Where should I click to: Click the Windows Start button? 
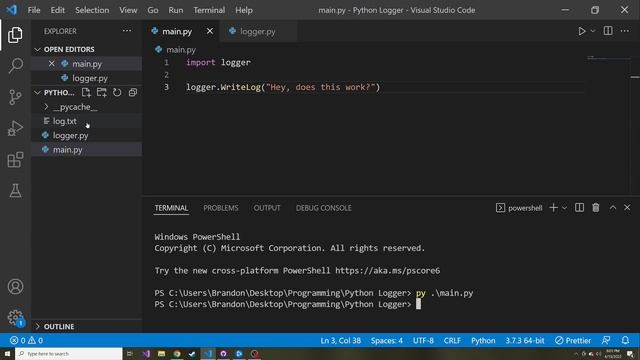(x=7, y=353)
